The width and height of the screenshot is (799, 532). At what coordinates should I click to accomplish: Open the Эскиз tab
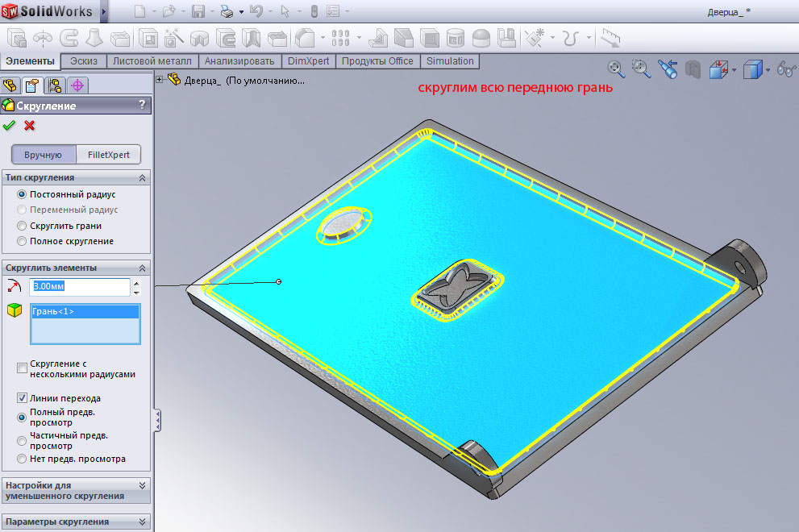click(x=84, y=61)
